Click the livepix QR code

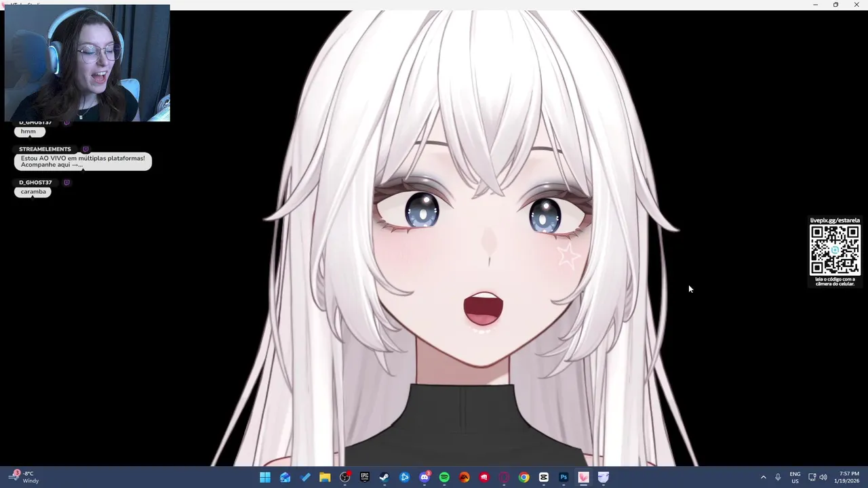[835, 250]
